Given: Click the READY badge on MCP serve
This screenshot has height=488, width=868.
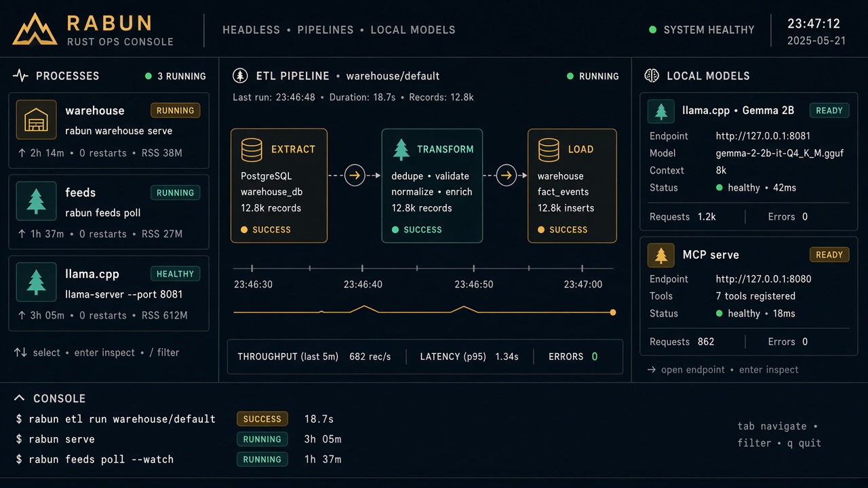Looking at the screenshot, I should pos(829,255).
